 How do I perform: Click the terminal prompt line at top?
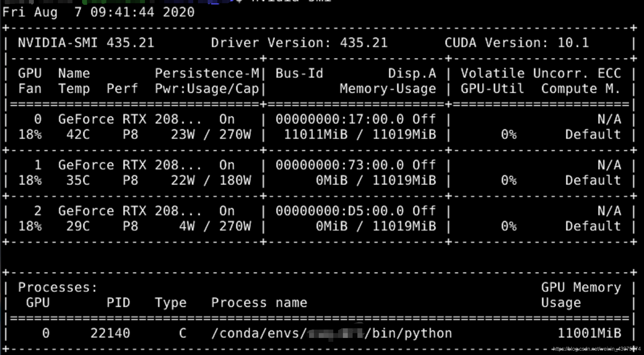point(161,2)
